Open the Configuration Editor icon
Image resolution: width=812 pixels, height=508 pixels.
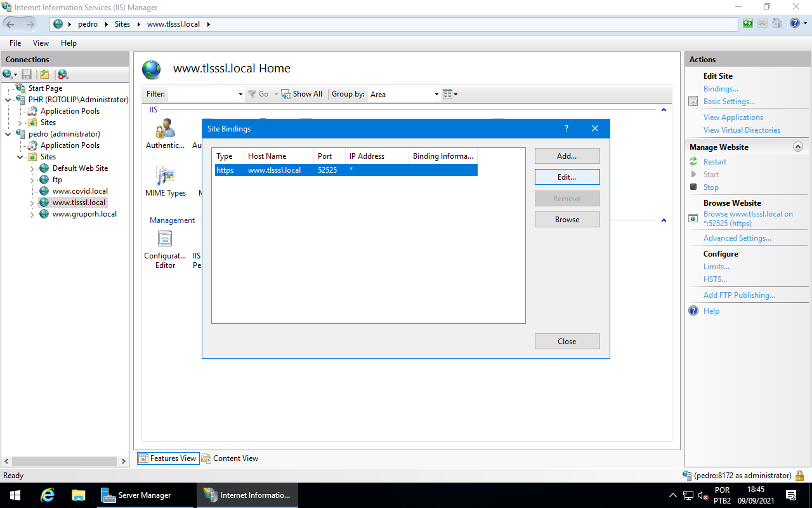click(165, 239)
